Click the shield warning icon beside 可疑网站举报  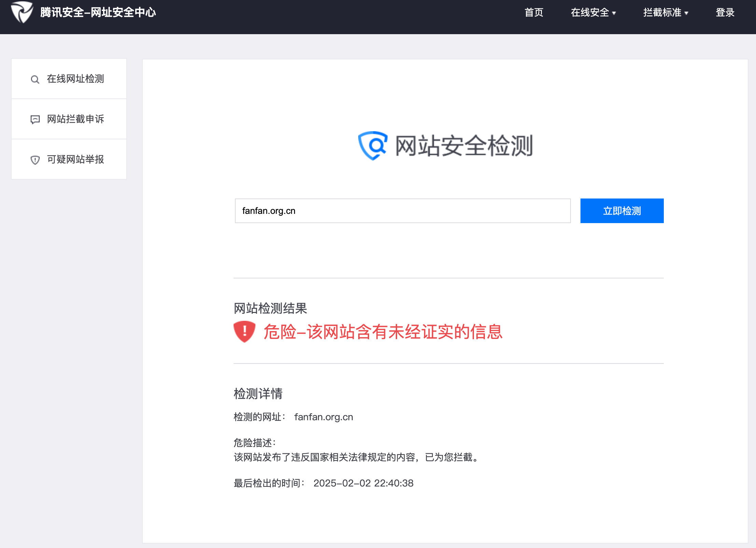35,160
